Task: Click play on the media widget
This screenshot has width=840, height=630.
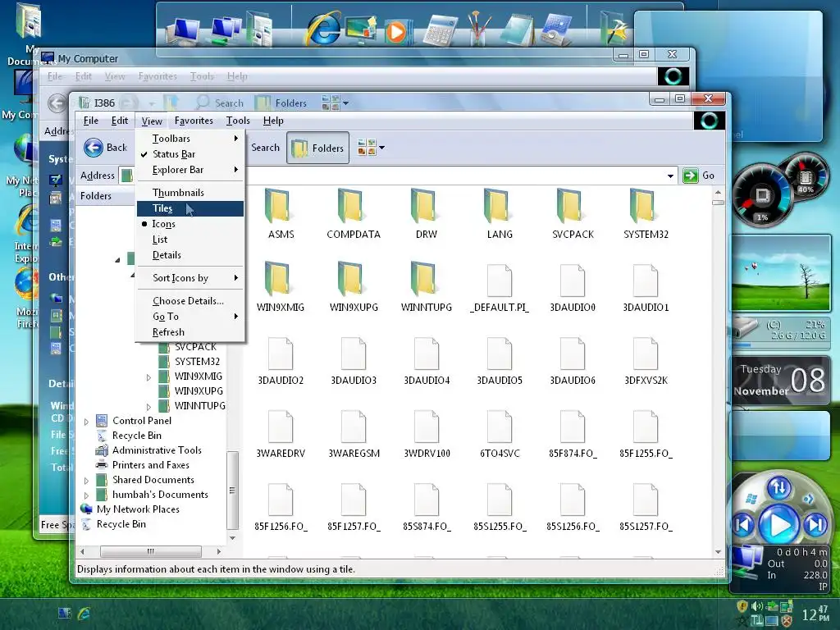Action: click(779, 524)
